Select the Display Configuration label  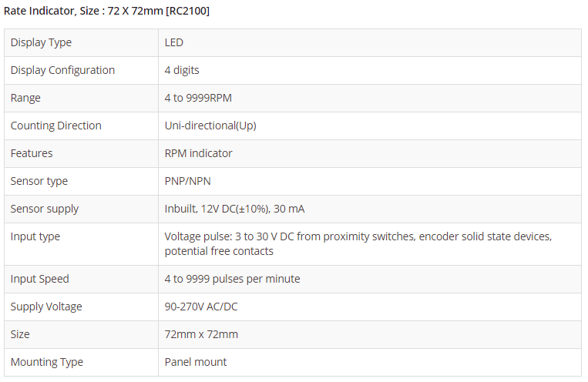[x=62, y=70]
